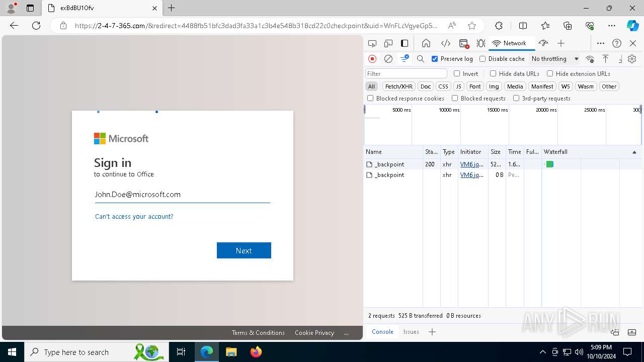Filter requests by JS

pos(458,86)
